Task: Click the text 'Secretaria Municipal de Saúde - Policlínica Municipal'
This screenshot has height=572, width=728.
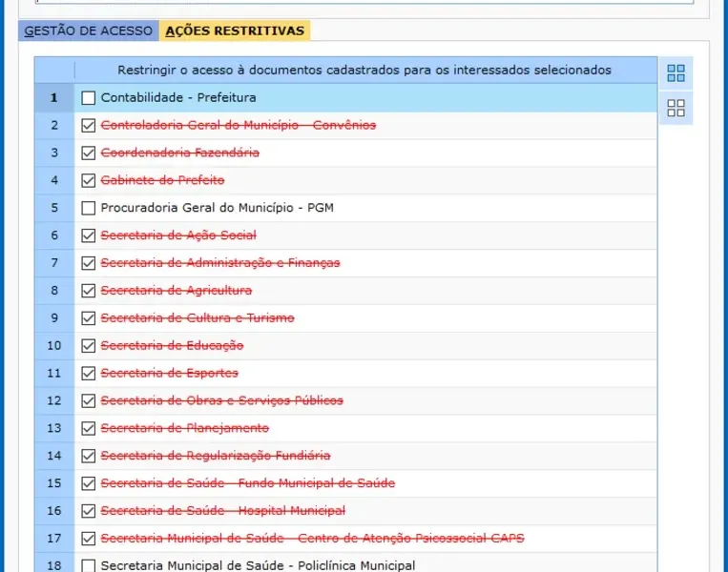Action: click(x=259, y=565)
